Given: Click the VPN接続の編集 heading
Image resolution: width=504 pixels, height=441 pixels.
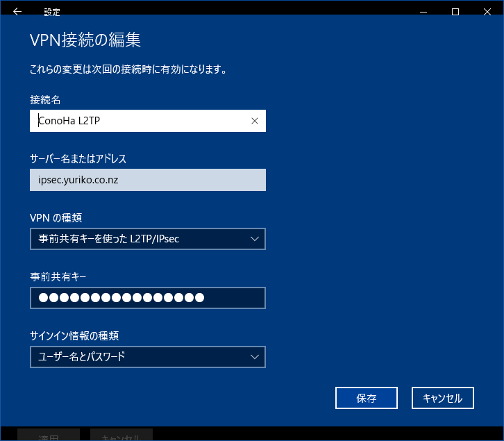Looking at the screenshot, I should coord(85,40).
